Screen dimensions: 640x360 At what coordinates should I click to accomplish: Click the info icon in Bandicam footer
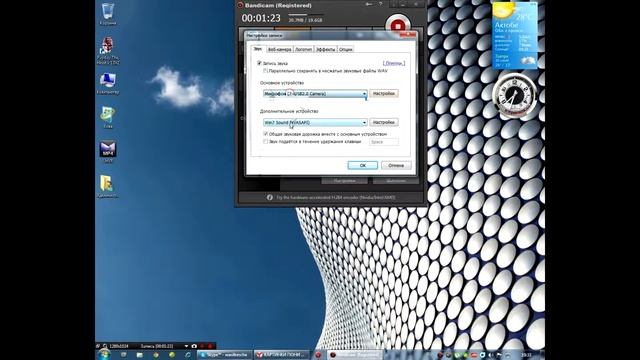269,198
